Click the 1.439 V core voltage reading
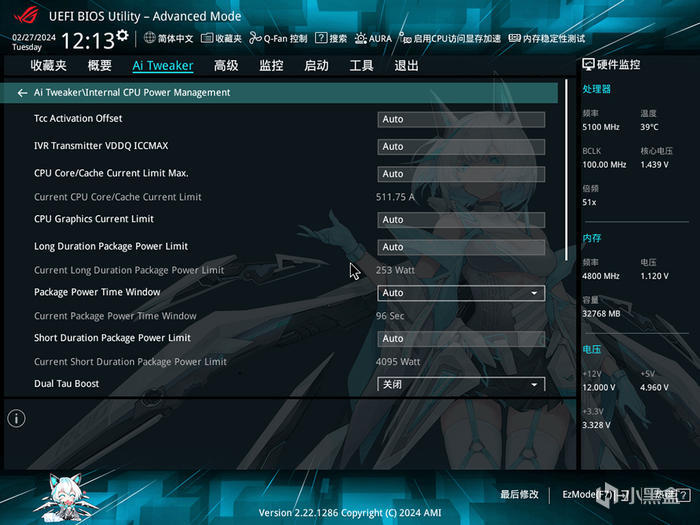700x525 pixels. [x=654, y=165]
